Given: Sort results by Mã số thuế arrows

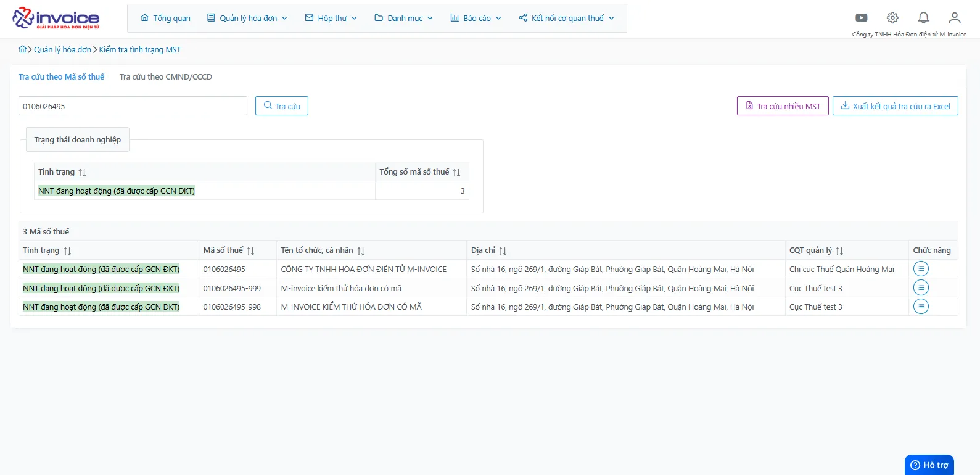Looking at the screenshot, I should tap(250, 251).
